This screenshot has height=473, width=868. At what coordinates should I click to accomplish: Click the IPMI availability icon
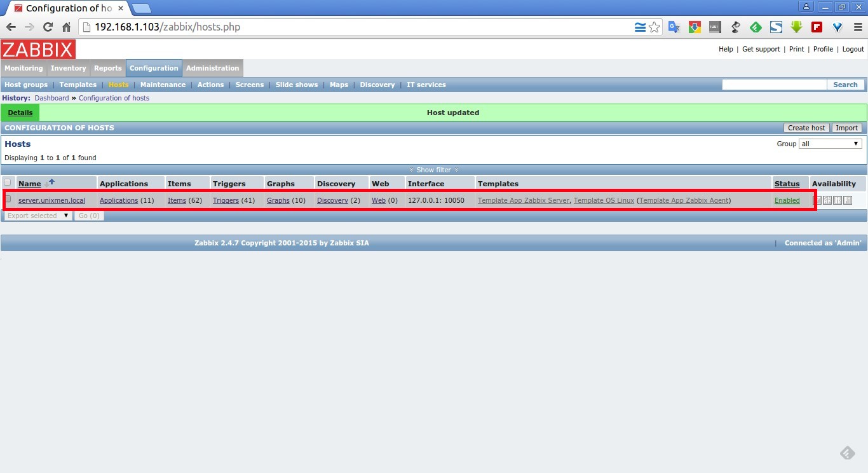tap(847, 200)
